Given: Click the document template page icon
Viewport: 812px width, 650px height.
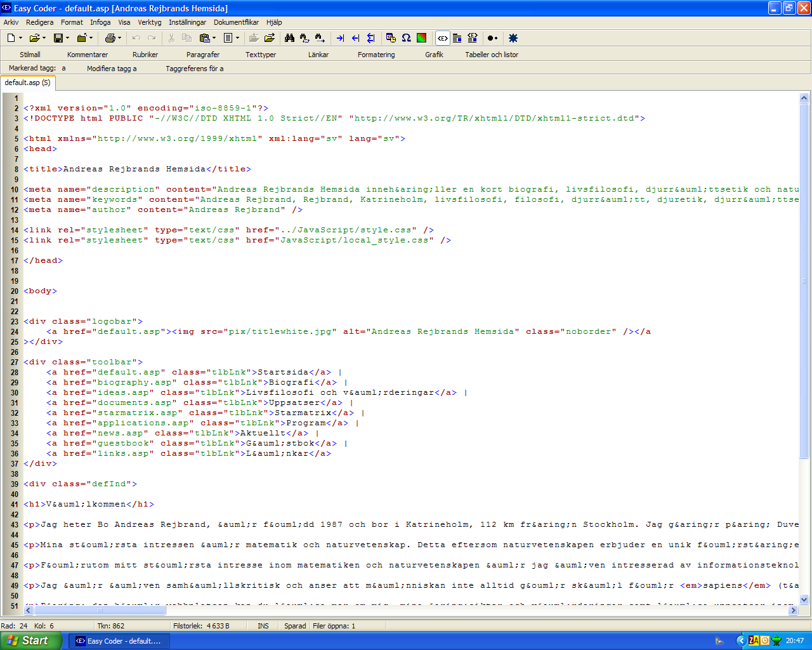Looking at the screenshot, I should [x=228, y=38].
